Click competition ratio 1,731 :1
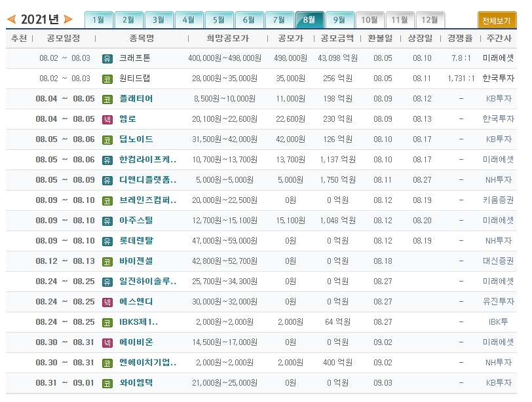The image size is (532, 402). [x=461, y=79]
